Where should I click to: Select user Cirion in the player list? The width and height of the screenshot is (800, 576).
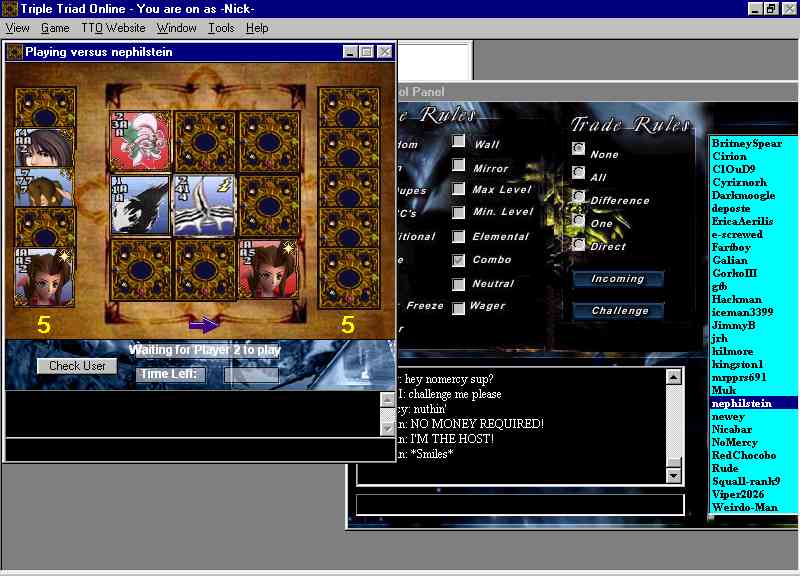[730, 156]
